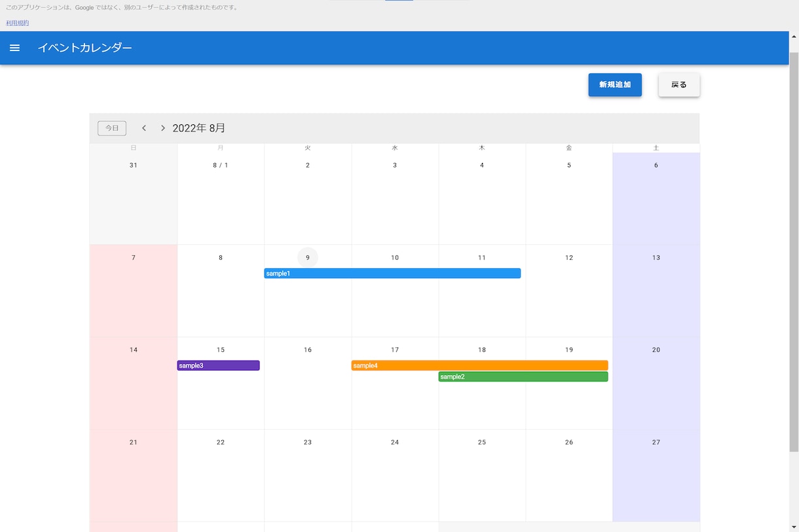Open the hamburger navigation menu
The image size is (799, 532).
tap(15, 48)
